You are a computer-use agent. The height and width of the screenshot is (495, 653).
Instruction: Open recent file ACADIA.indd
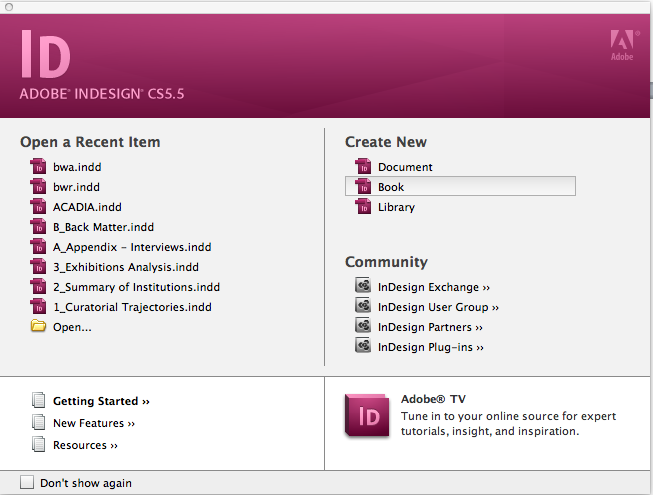tap(87, 207)
